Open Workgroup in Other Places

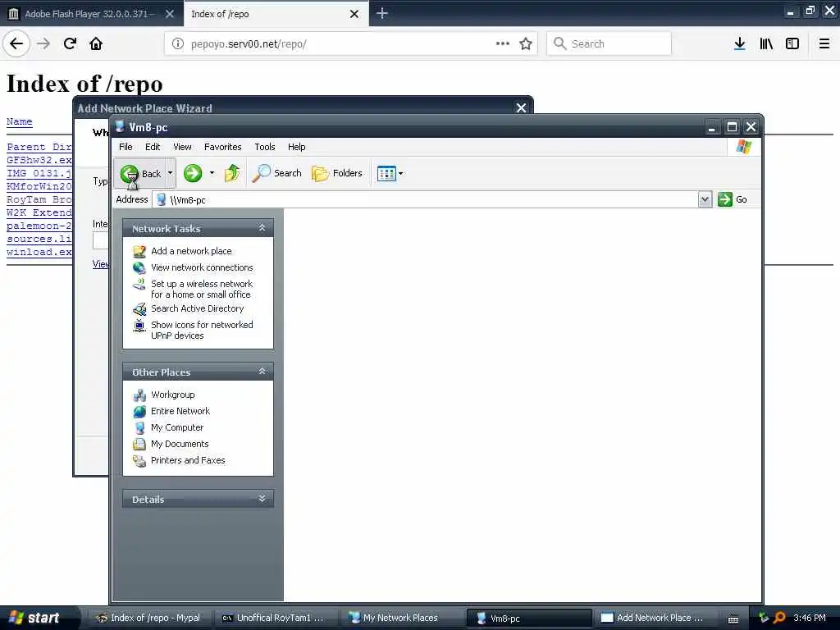pyautogui.click(x=172, y=395)
